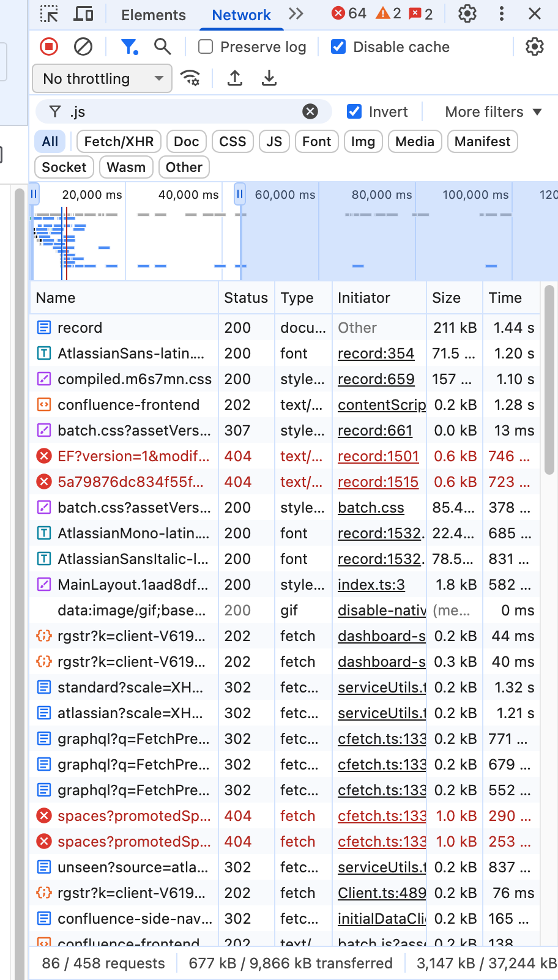Show more DevTools tabs chevron
558x980 pixels.
(296, 14)
